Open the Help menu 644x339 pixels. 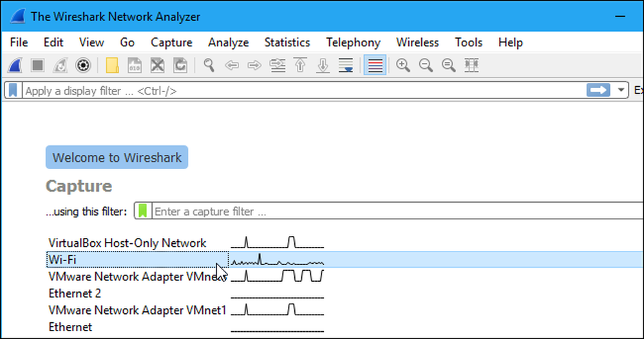511,42
